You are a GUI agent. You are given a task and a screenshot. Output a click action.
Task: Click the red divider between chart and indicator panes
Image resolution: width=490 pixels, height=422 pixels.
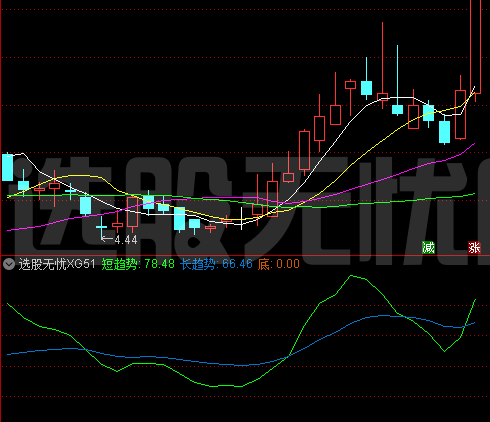pyautogui.click(x=245, y=256)
